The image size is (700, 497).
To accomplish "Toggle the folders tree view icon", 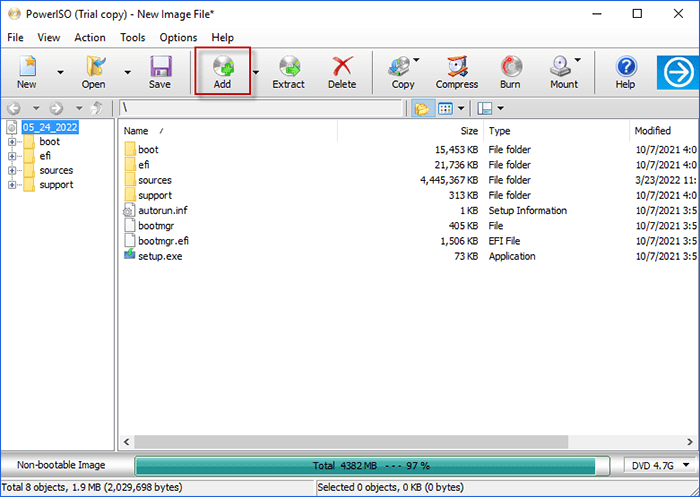I will point(422,109).
